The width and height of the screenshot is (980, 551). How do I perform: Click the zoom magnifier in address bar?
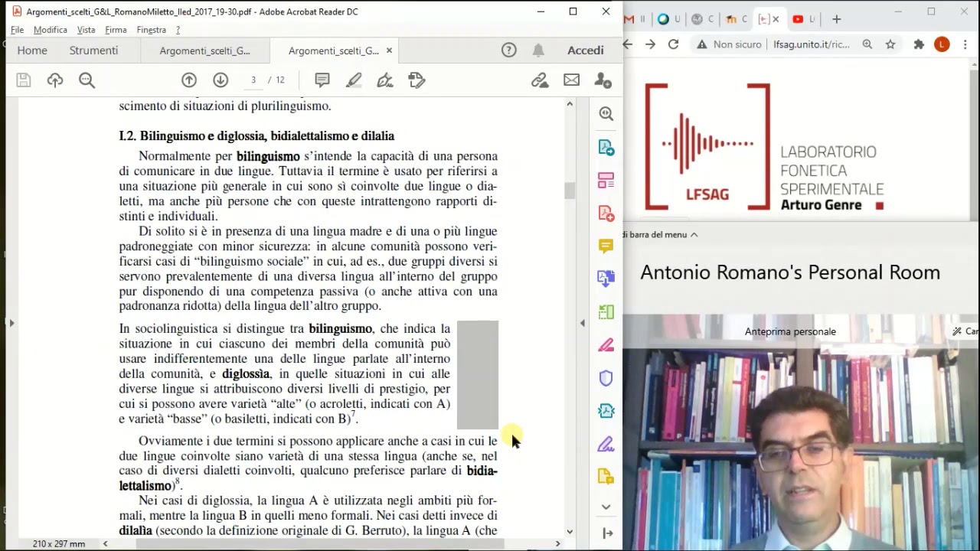pos(867,44)
